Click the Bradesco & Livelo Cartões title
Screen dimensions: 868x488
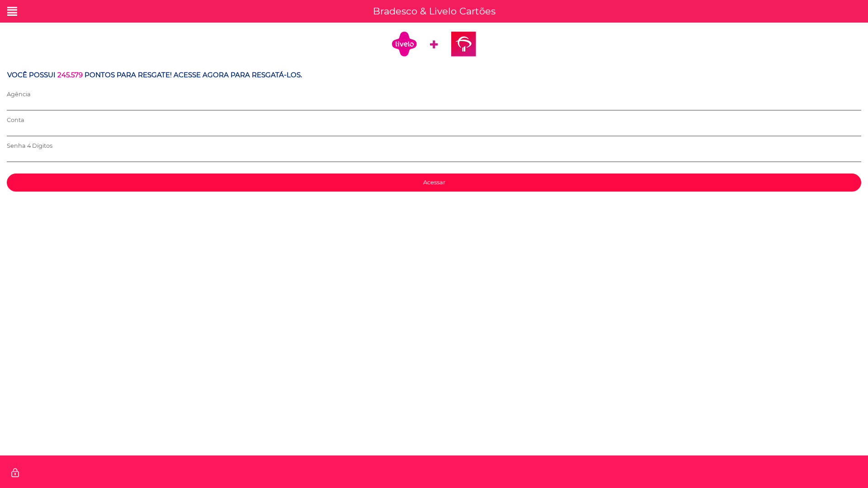(434, 11)
